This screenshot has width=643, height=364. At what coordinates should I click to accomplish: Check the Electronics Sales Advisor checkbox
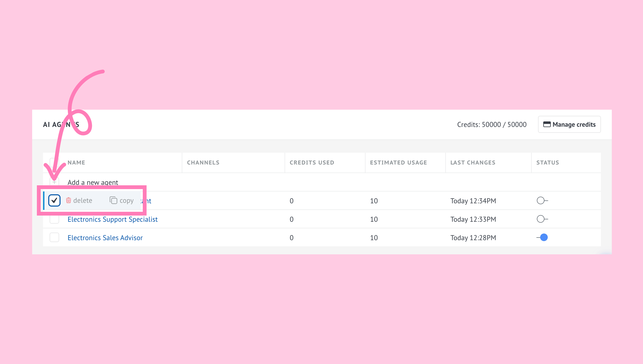(x=54, y=237)
